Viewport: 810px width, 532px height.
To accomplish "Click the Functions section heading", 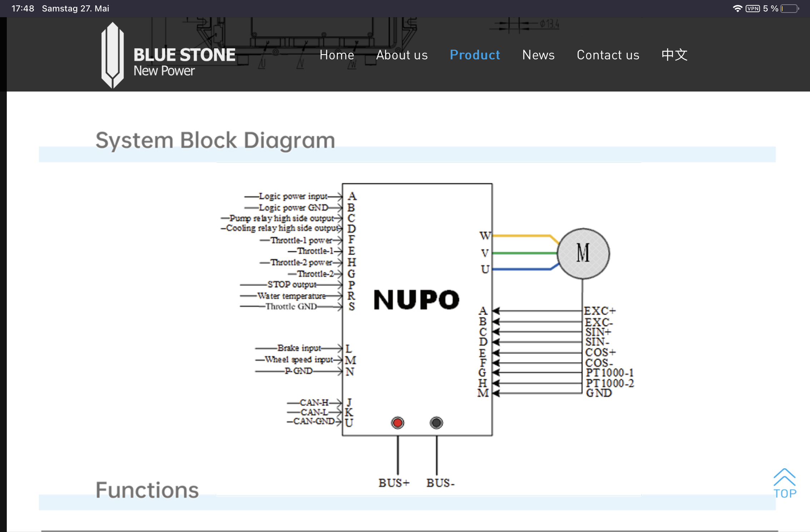I will pos(147,490).
